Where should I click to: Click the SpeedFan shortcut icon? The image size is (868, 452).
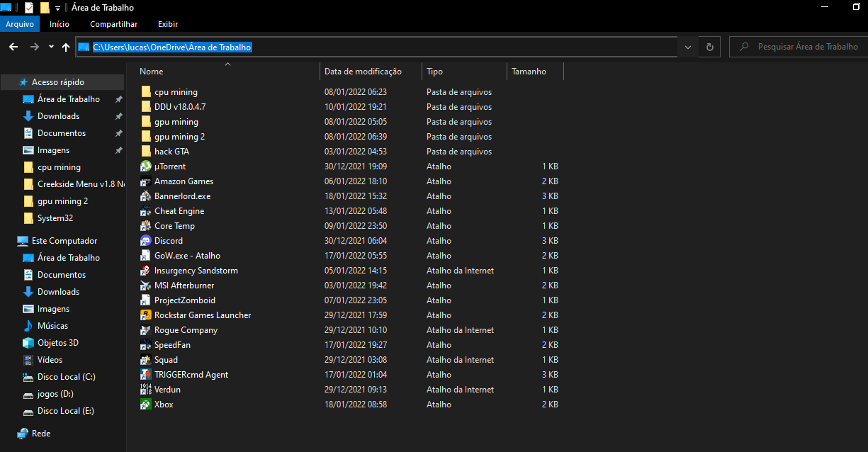tap(146, 345)
